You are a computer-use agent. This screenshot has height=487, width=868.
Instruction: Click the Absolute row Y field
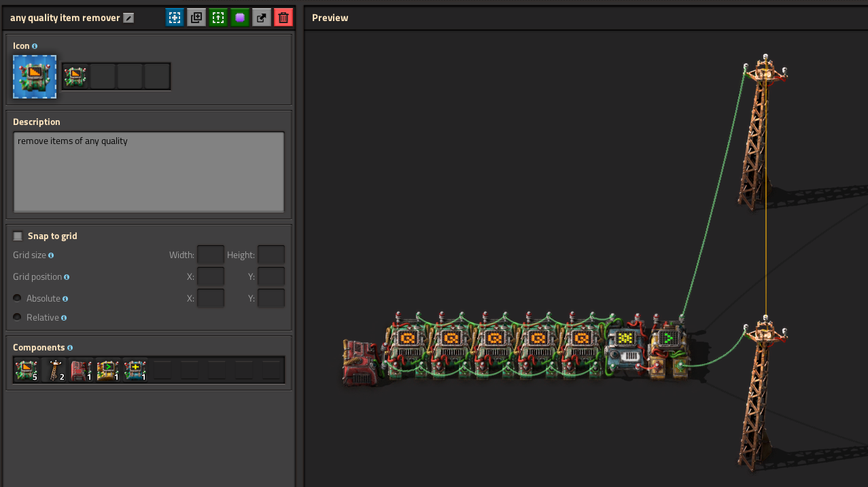(x=271, y=298)
